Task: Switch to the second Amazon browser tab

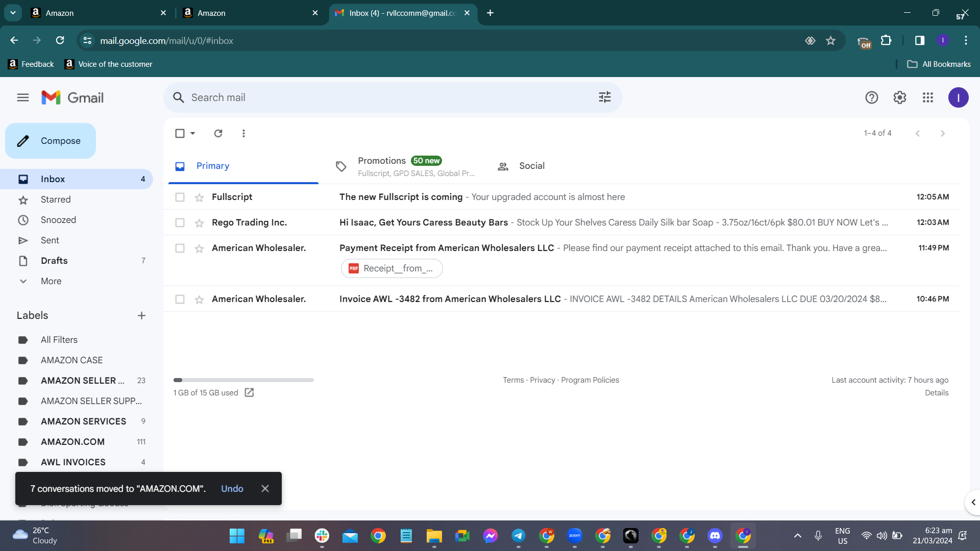Action: (x=250, y=13)
